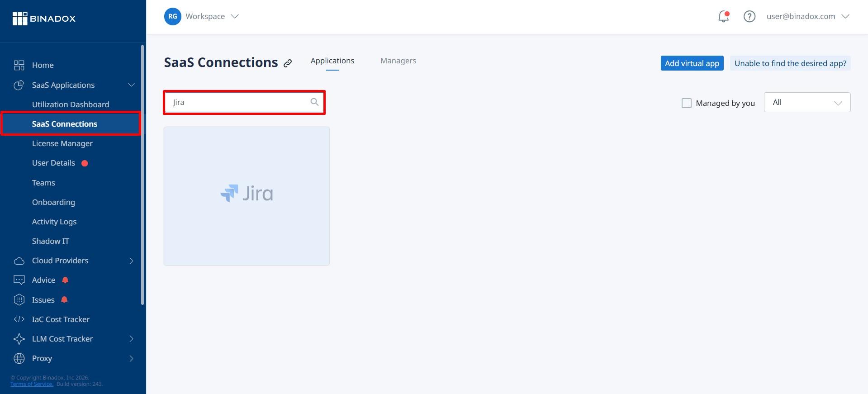Go to Home in sidebar
This screenshot has height=394, width=868.
43,65
